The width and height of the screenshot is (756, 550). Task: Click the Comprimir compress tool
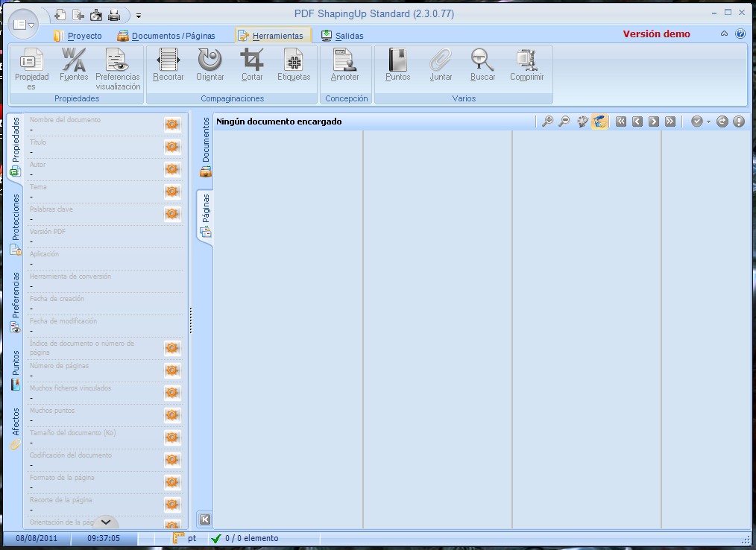(x=526, y=65)
